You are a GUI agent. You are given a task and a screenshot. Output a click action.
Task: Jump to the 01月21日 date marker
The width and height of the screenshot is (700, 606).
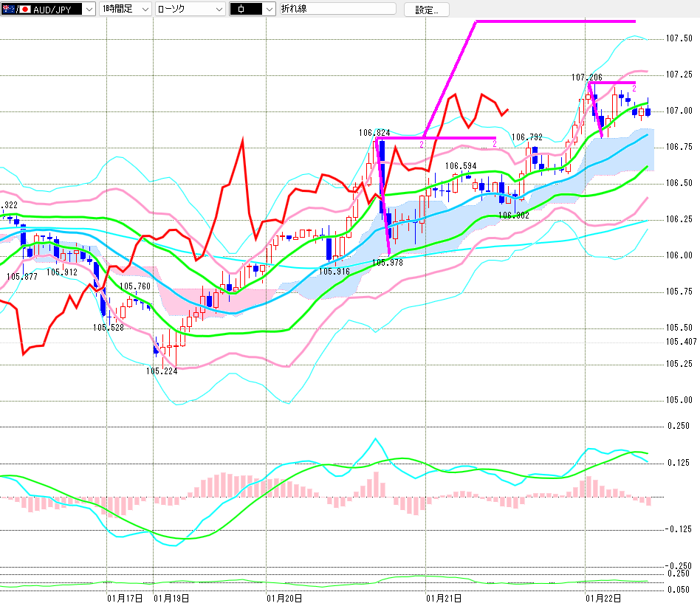coord(444,597)
